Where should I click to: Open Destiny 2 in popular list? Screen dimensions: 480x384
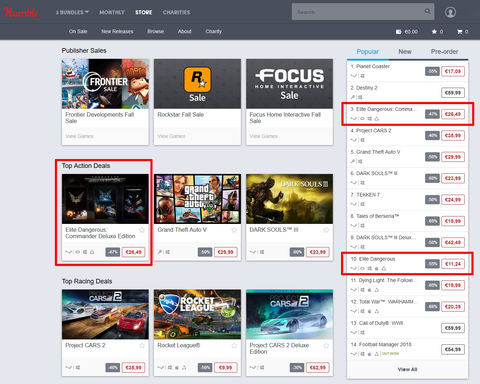point(407,92)
